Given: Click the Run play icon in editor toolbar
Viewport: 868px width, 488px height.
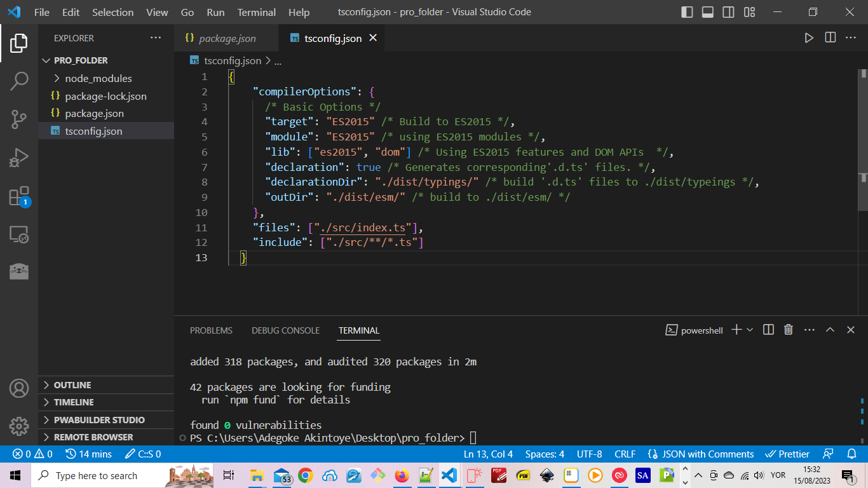Looking at the screenshot, I should coord(809,38).
